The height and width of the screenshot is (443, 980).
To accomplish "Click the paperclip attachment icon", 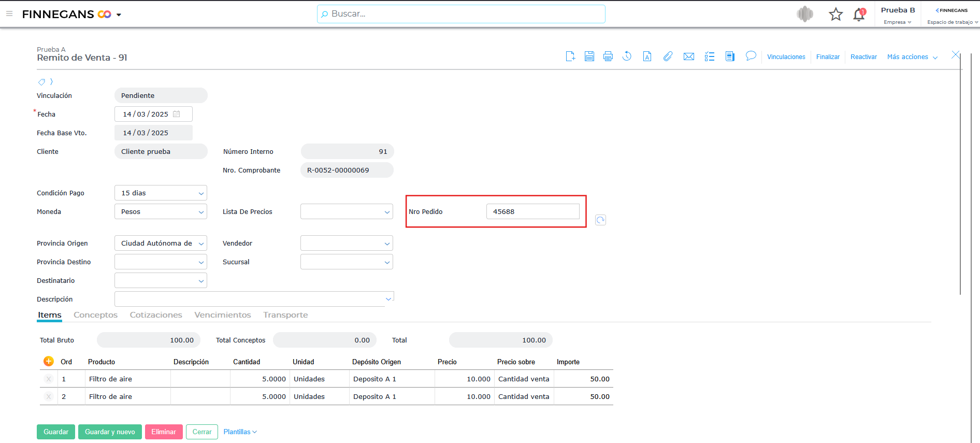I will click(x=668, y=56).
